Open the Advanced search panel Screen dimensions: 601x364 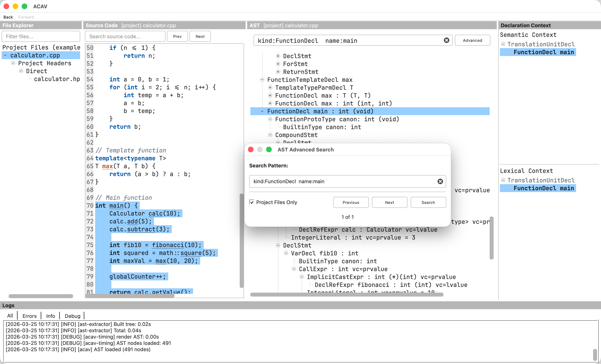[472, 40]
